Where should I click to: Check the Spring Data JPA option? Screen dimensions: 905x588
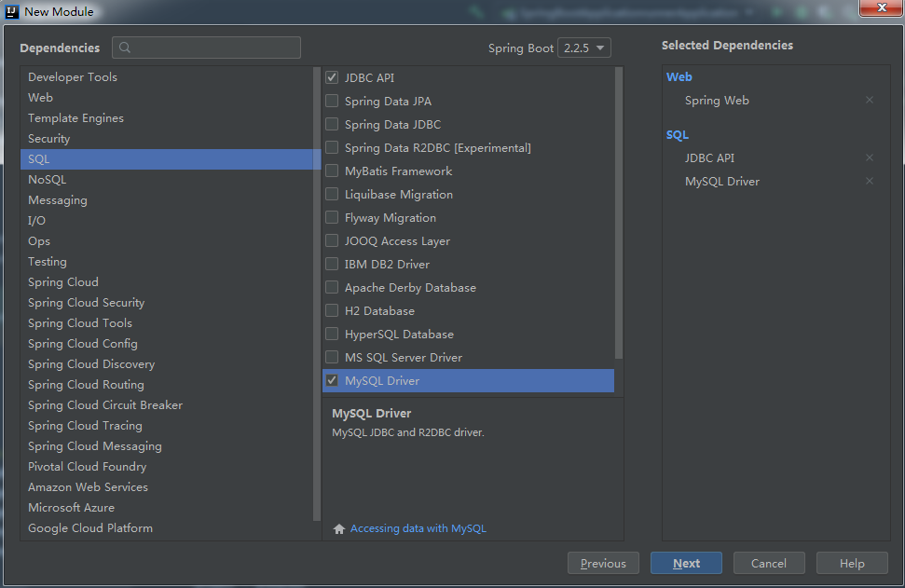point(332,102)
